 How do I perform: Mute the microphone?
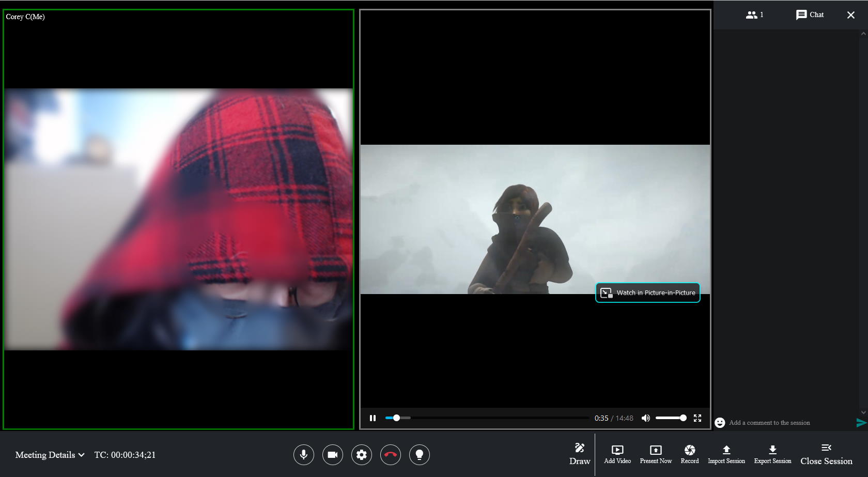[x=304, y=455]
